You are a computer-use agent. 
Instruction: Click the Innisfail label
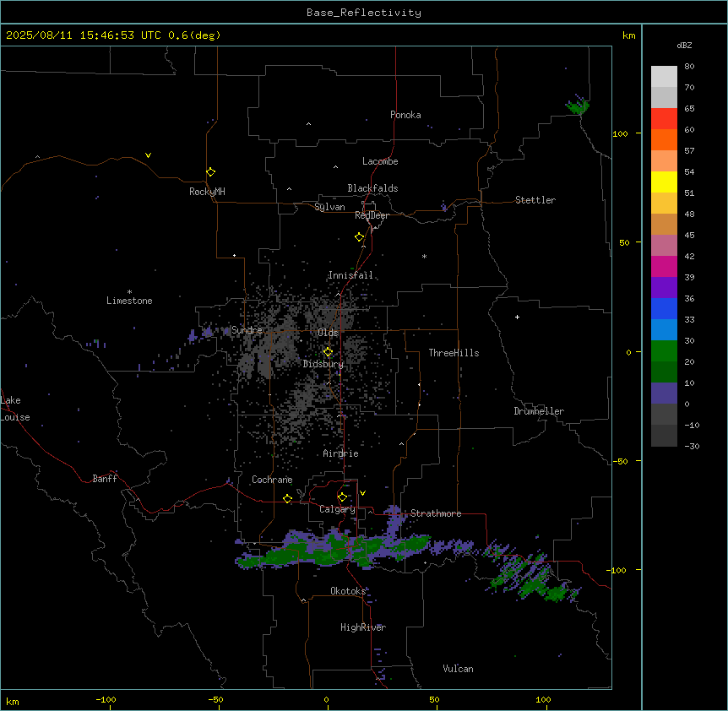[350, 275]
